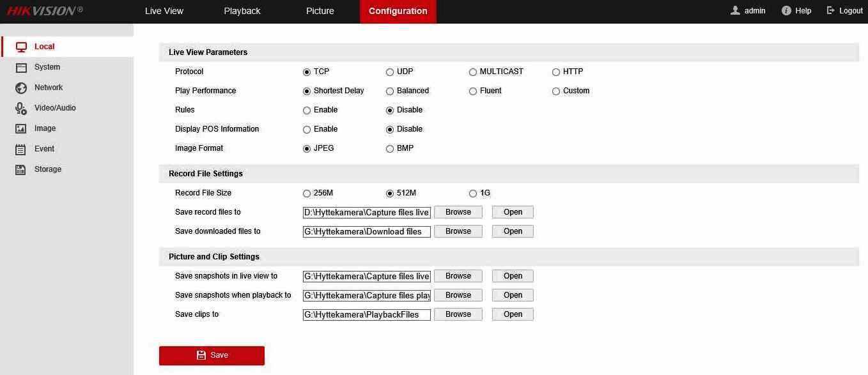Viewport: 868px width, 375px height.
Task: Click the Logout exit icon
Action: (x=831, y=11)
